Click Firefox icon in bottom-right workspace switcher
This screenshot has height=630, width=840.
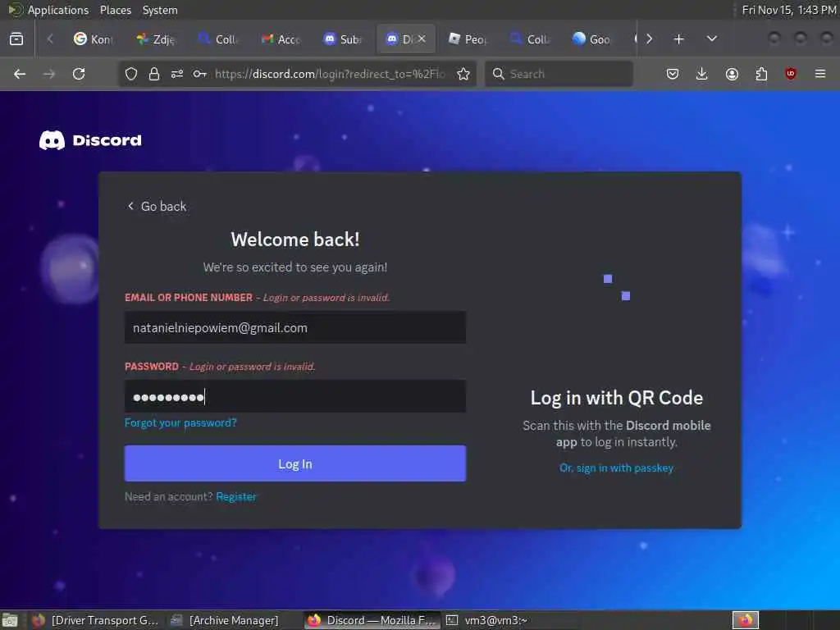point(746,620)
